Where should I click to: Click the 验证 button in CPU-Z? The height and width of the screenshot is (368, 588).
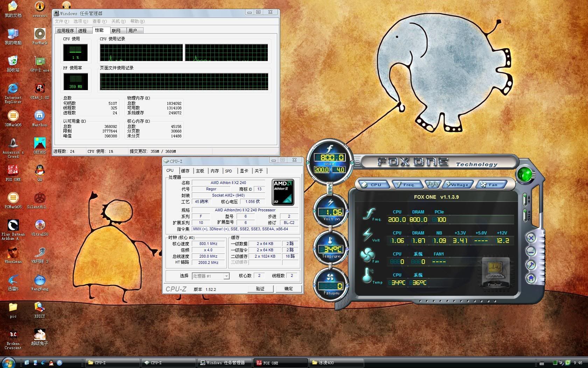pos(260,289)
